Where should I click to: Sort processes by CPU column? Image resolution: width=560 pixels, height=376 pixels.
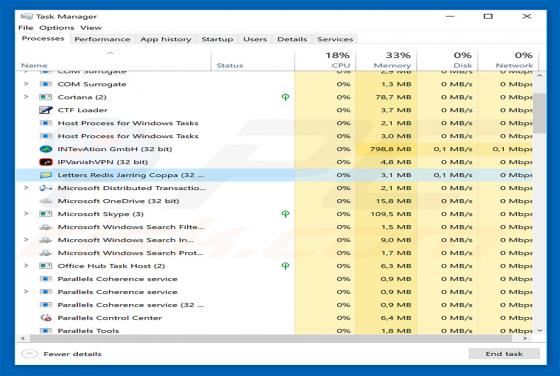tap(325, 60)
